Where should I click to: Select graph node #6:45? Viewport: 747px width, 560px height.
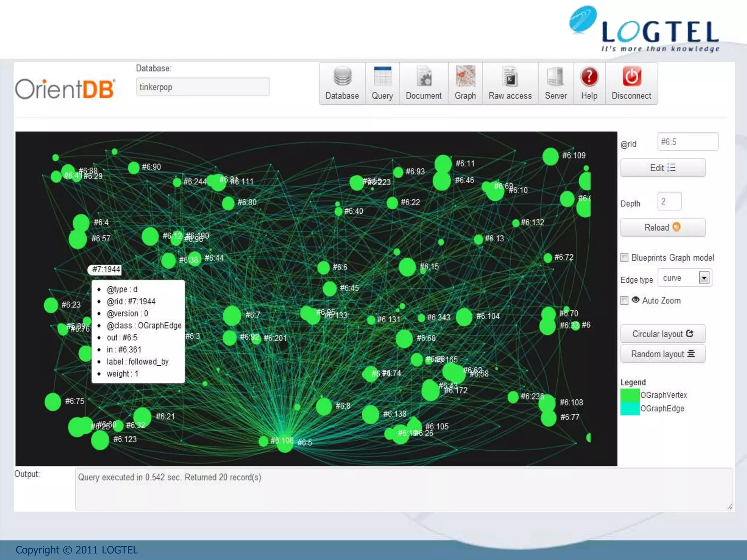click(x=329, y=289)
